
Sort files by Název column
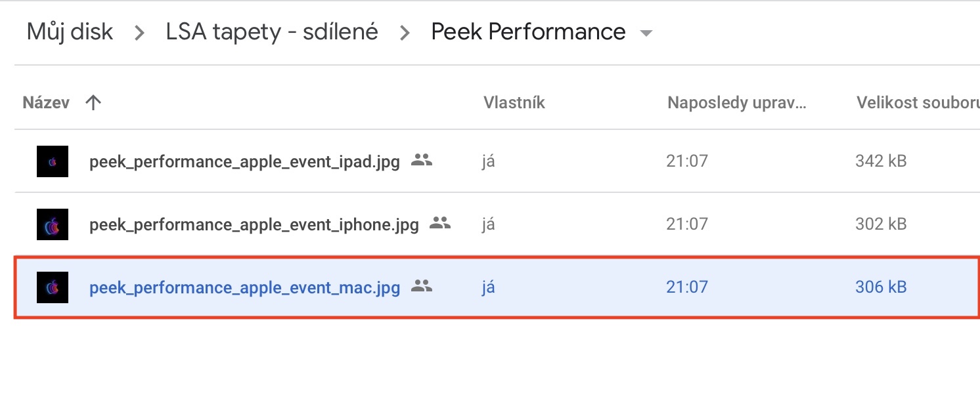(46, 102)
